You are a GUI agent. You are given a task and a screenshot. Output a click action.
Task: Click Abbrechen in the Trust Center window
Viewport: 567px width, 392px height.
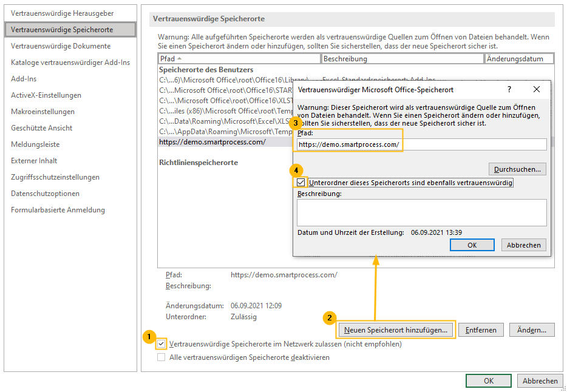coord(540,381)
